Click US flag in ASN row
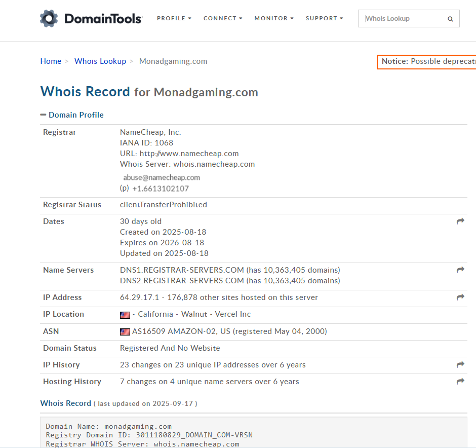Viewport: 476px width, 448px height. [x=125, y=331]
